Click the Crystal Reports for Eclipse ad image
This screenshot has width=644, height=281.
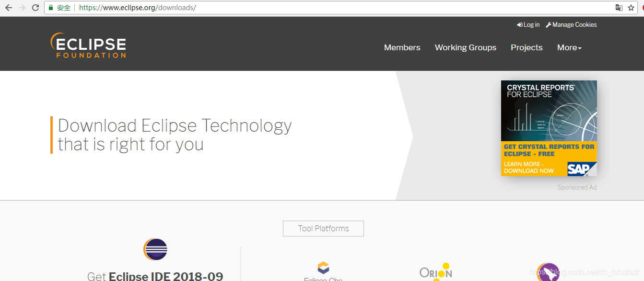click(x=549, y=128)
